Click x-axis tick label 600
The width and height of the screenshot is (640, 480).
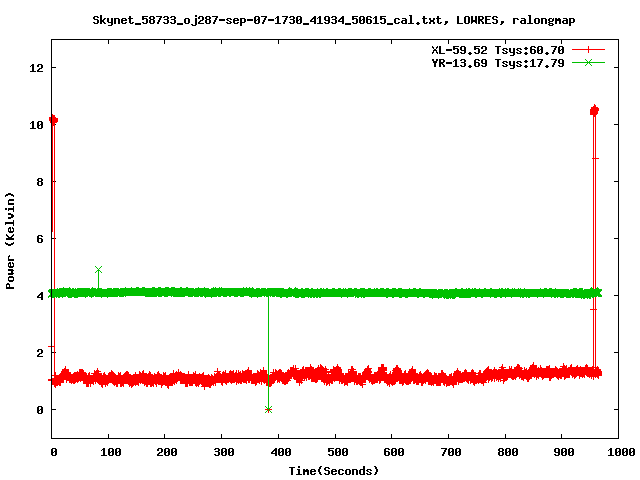(393, 452)
